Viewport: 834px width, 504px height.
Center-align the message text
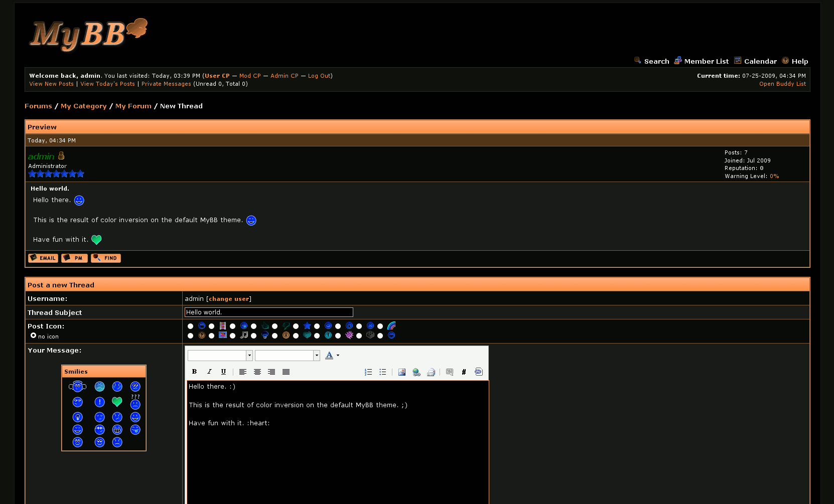click(257, 372)
